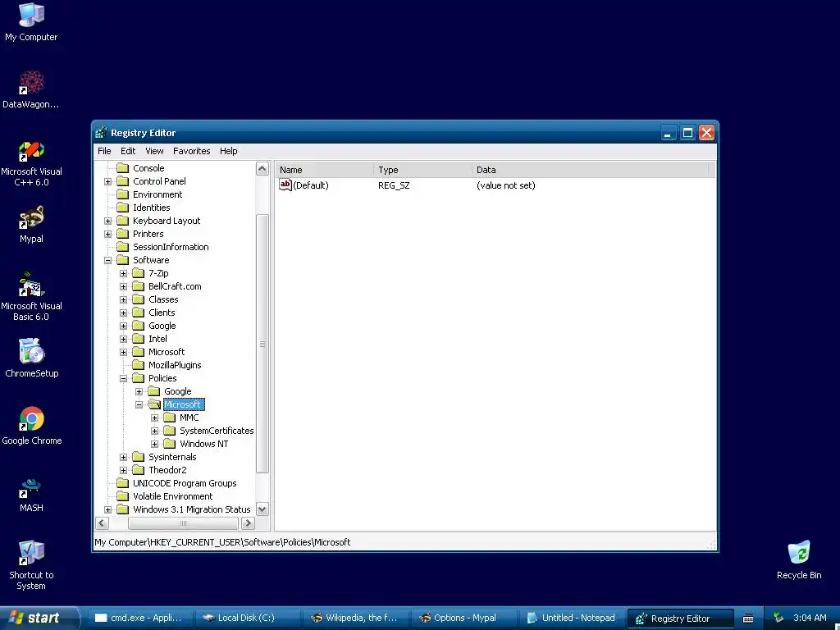
Task: Click the network tray icon near the clock
Action: pyautogui.click(x=778, y=618)
